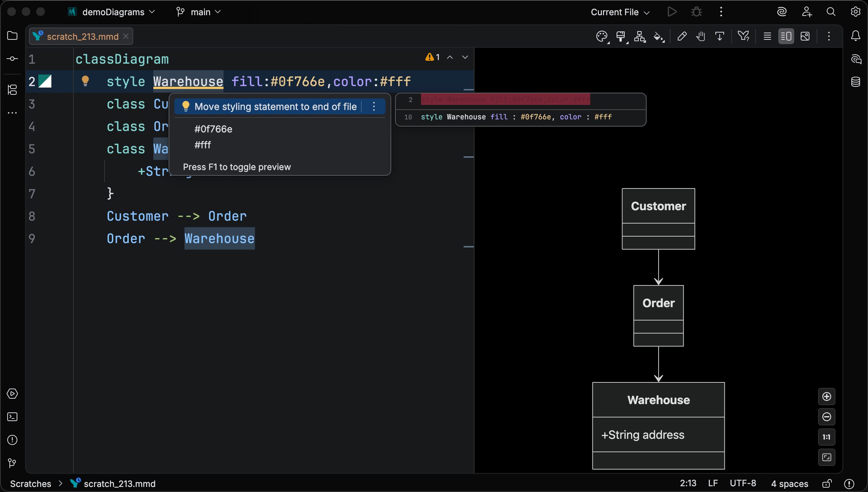Open the Code With Me icon
Image resolution: width=868 pixels, height=492 pixels.
807,12
